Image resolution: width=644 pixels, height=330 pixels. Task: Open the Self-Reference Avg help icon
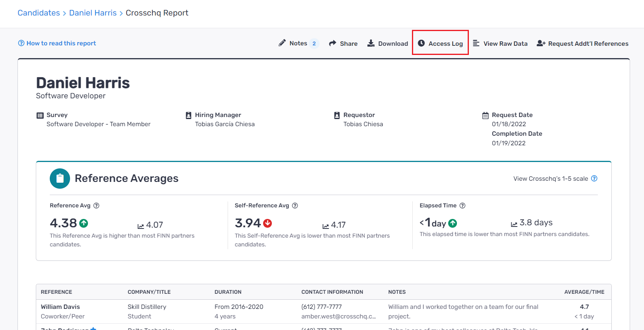(x=295, y=205)
